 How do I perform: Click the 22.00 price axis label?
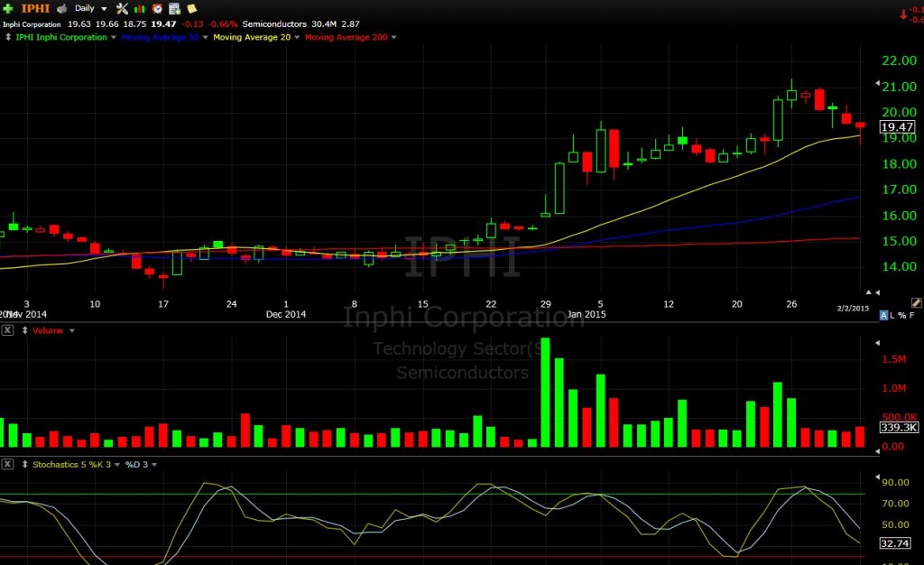coord(900,60)
